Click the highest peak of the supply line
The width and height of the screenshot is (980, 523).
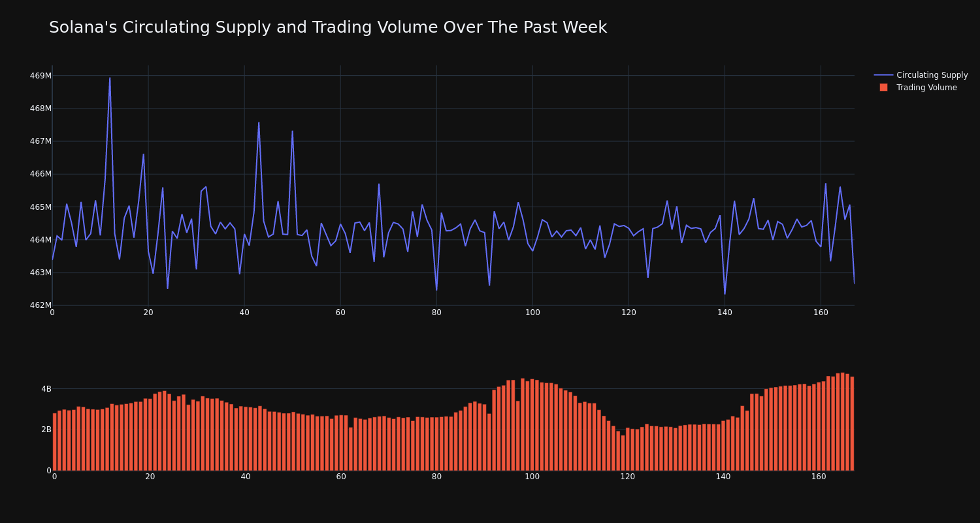tap(110, 78)
